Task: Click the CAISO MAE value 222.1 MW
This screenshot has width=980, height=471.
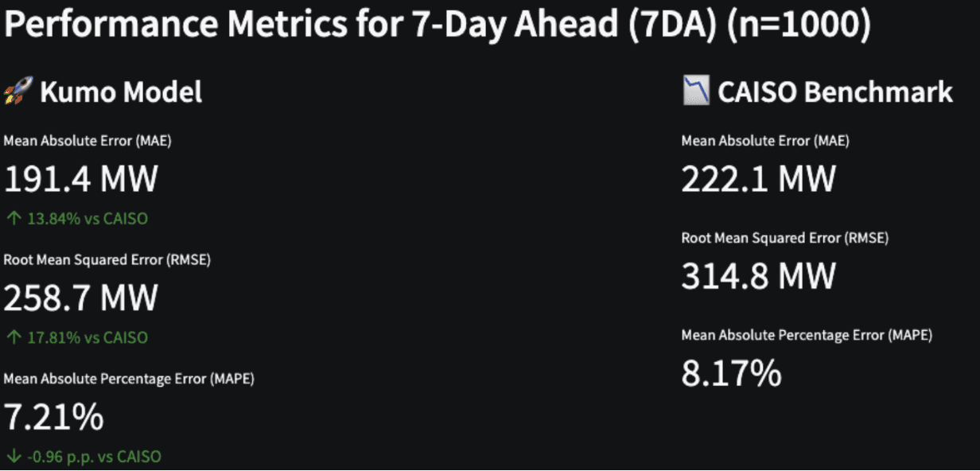Action: pos(758,179)
